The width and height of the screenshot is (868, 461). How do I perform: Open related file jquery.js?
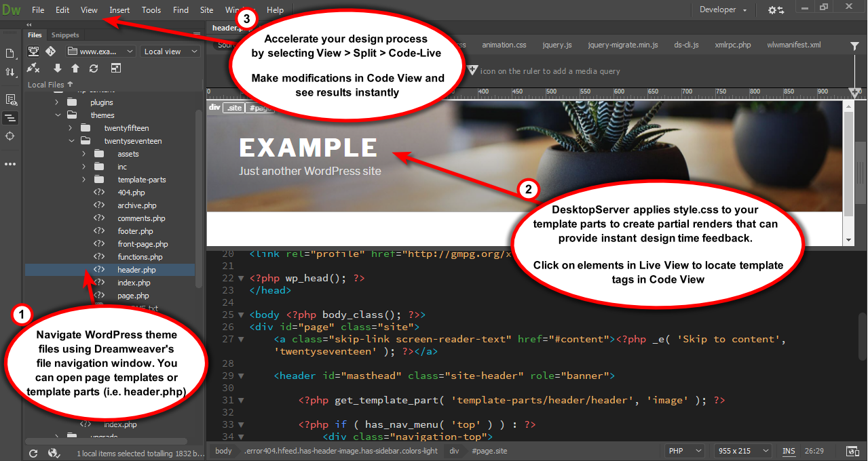557,45
